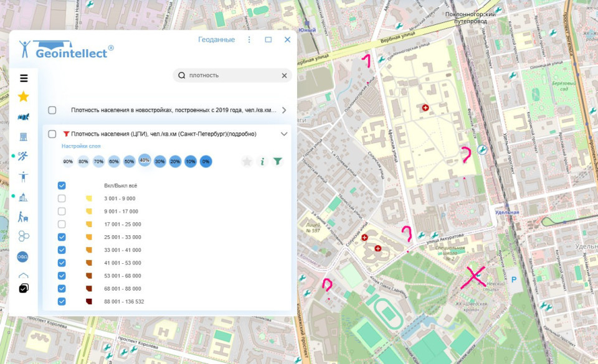598x364 pixels.
Task: Click the info icon for the layer
Action: (x=262, y=162)
